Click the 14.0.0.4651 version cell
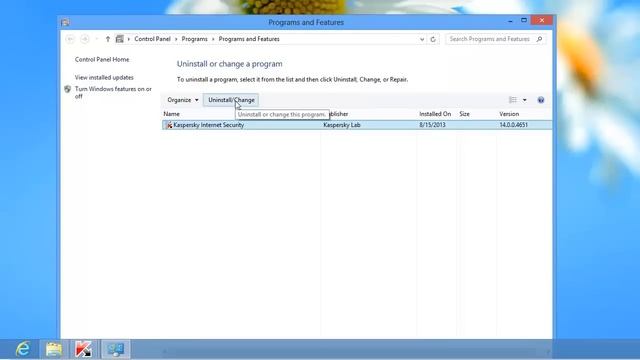640x360 pixels. tap(513, 125)
